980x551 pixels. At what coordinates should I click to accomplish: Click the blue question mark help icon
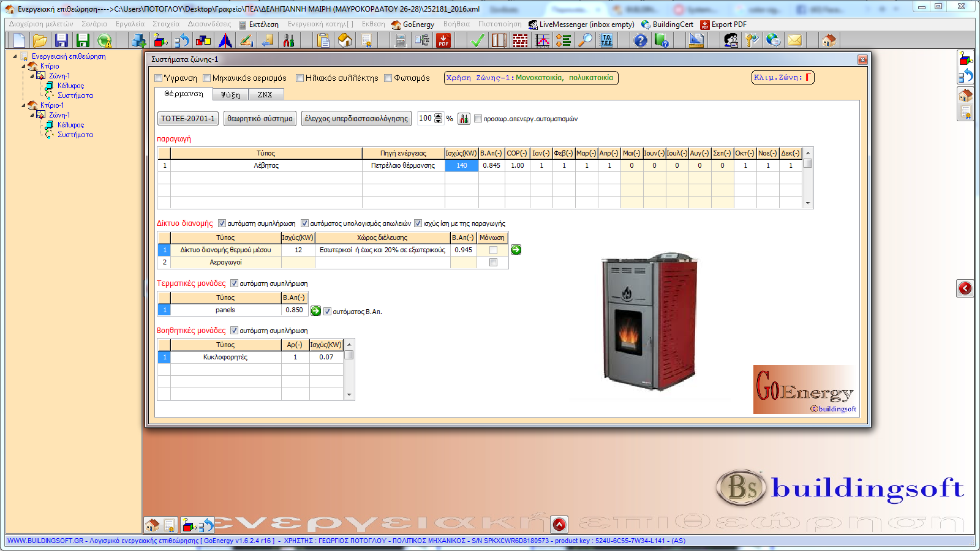coord(640,40)
